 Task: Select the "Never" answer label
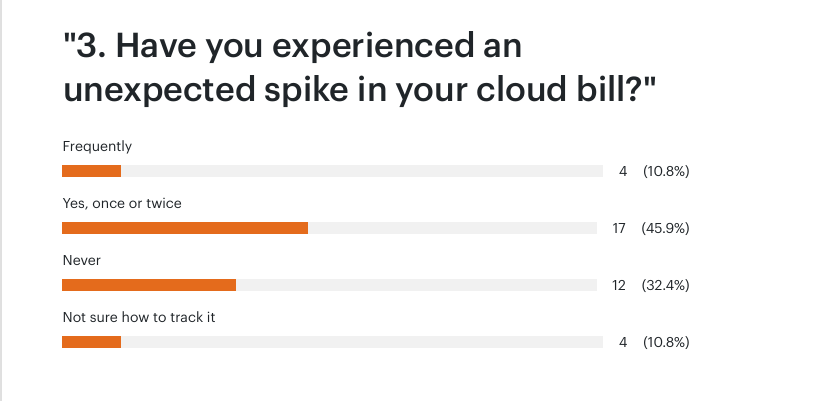point(82,260)
